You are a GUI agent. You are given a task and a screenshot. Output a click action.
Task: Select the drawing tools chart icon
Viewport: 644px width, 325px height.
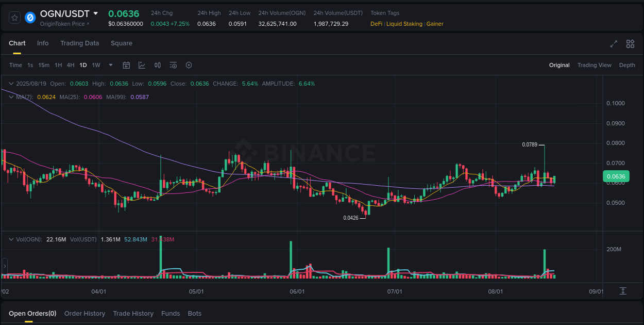[x=142, y=65]
